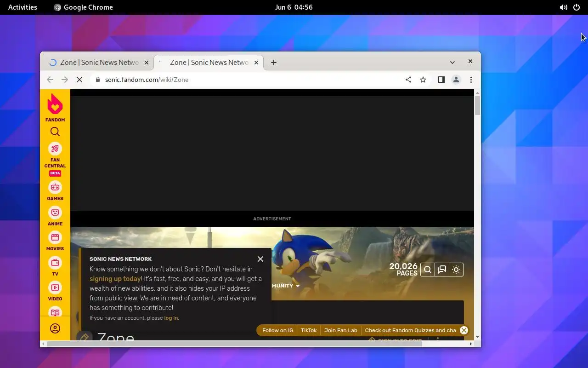588x368 pixels.
Task: Open the sidebar user profile icon
Action: (55, 328)
